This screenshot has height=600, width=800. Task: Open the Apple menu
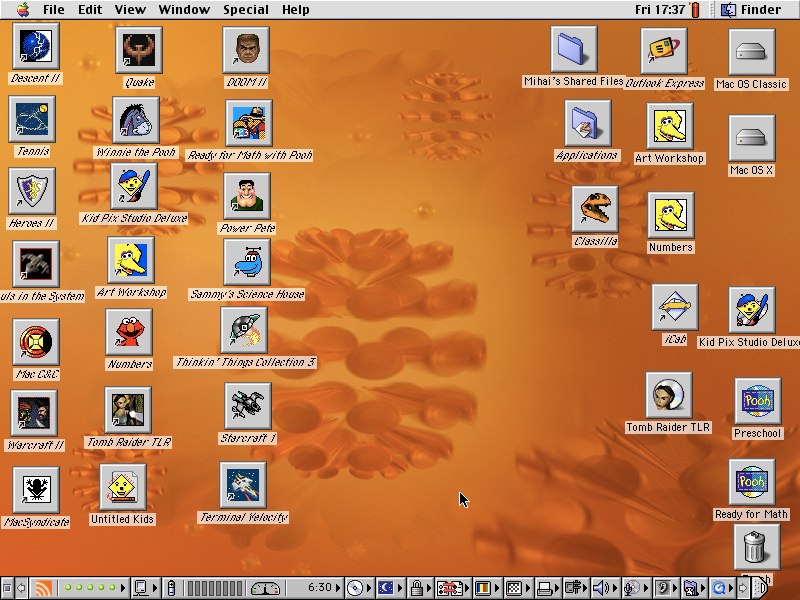23,10
